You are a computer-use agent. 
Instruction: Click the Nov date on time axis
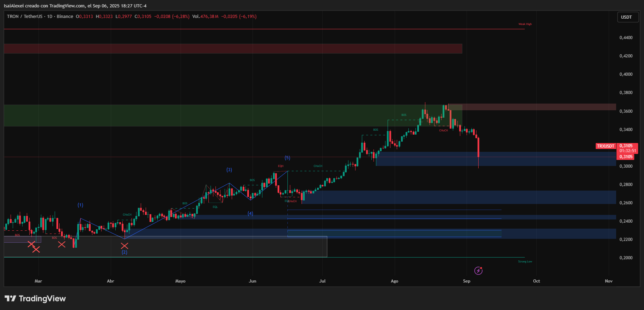click(609, 281)
